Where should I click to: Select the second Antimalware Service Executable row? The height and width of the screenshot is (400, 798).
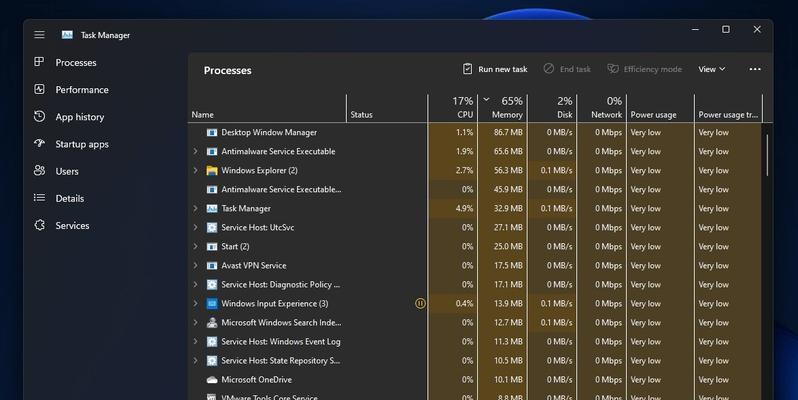click(475, 189)
